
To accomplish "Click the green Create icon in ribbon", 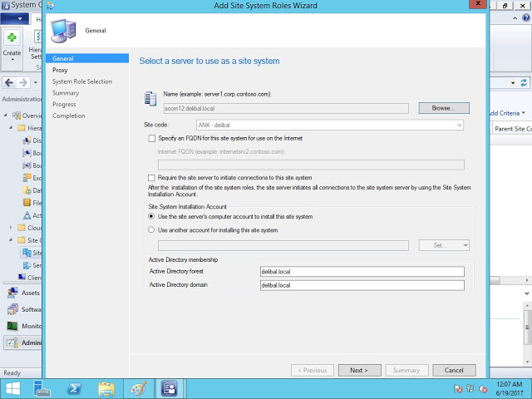I will [x=12, y=37].
